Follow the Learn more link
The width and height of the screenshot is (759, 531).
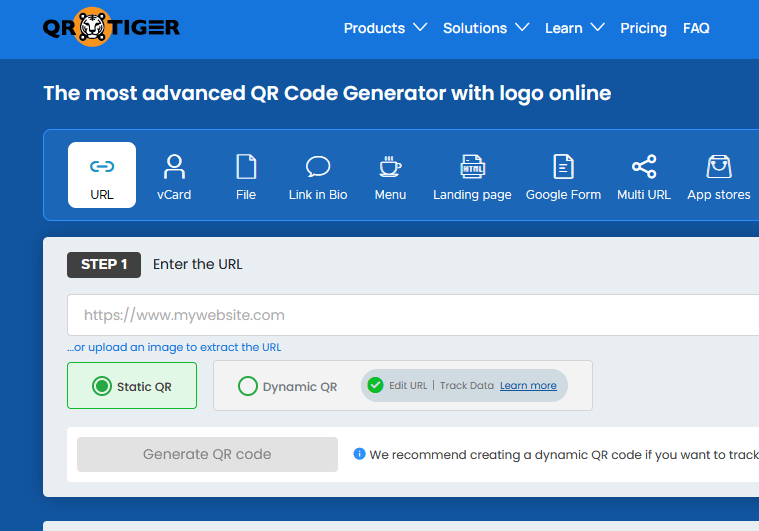(x=528, y=385)
